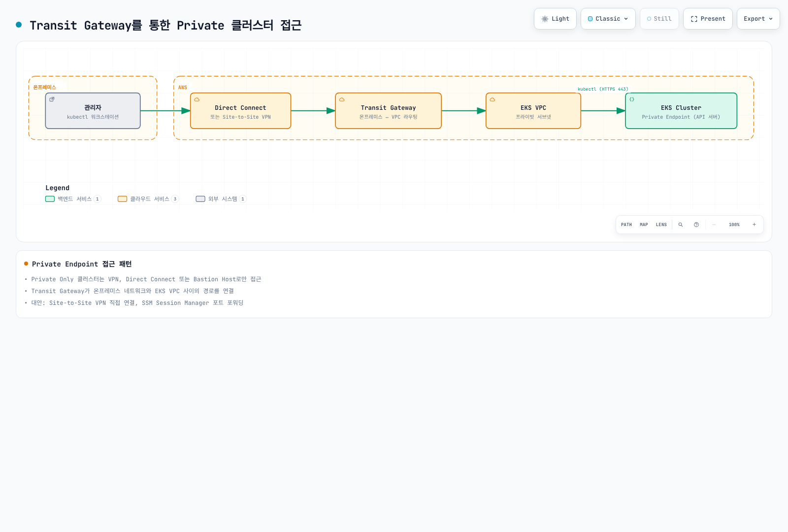The height and width of the screenshot is (532, 788).
Task: Zoom out with the minus button
Action: pyautogui.click(x=714, y=225)
